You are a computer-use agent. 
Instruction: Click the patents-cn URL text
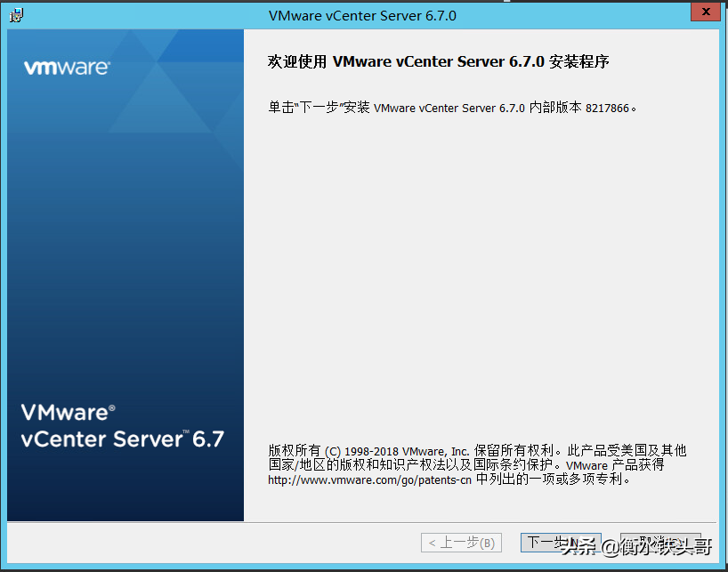click(369, 479)
